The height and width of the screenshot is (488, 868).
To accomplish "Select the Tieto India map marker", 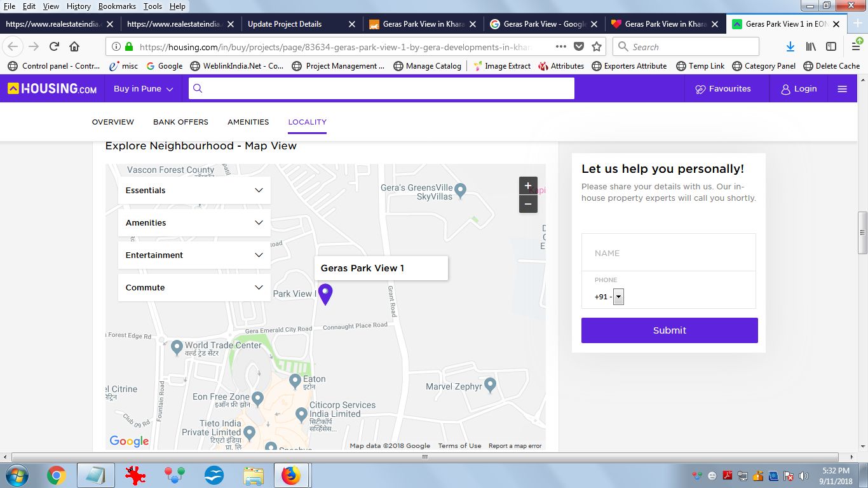I will point(249,433).
